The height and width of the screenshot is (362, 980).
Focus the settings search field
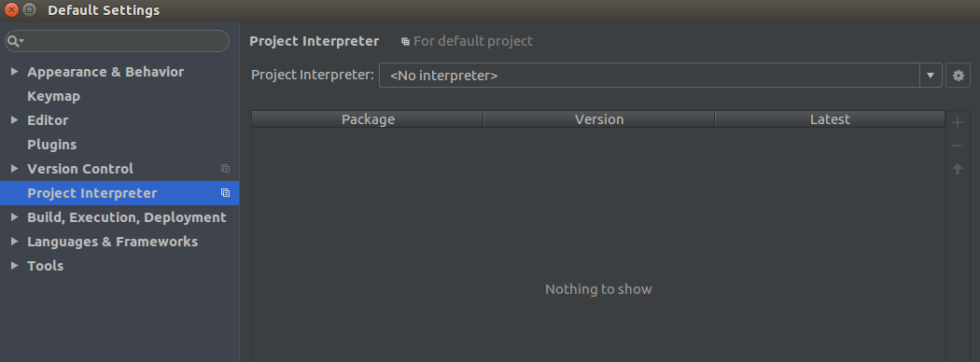pos(118,41)
